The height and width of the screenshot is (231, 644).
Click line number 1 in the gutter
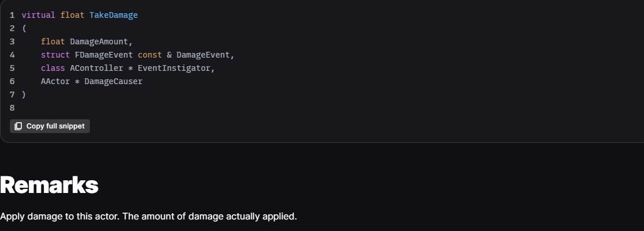coord(12,15)
